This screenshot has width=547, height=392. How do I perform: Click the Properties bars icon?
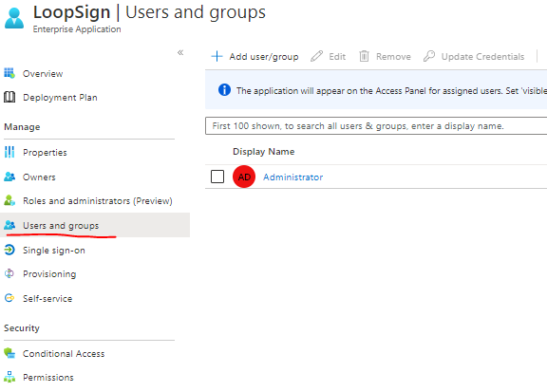tap(9, 152)
